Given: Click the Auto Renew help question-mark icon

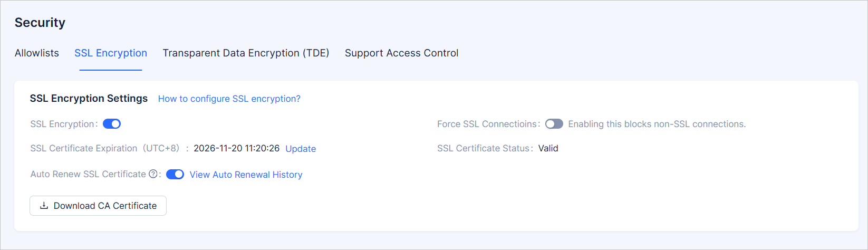Looking at the screenshot, I should point(153,174).
